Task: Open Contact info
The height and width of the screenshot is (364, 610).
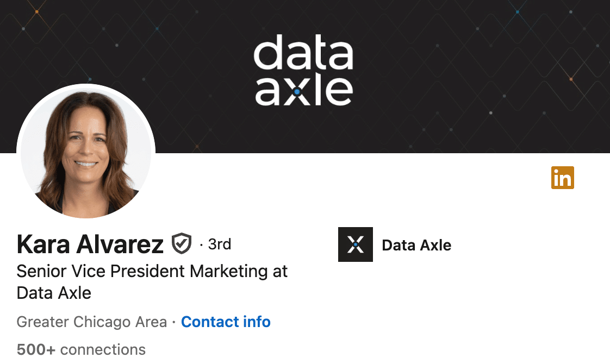Action: (x=226, y=322)
